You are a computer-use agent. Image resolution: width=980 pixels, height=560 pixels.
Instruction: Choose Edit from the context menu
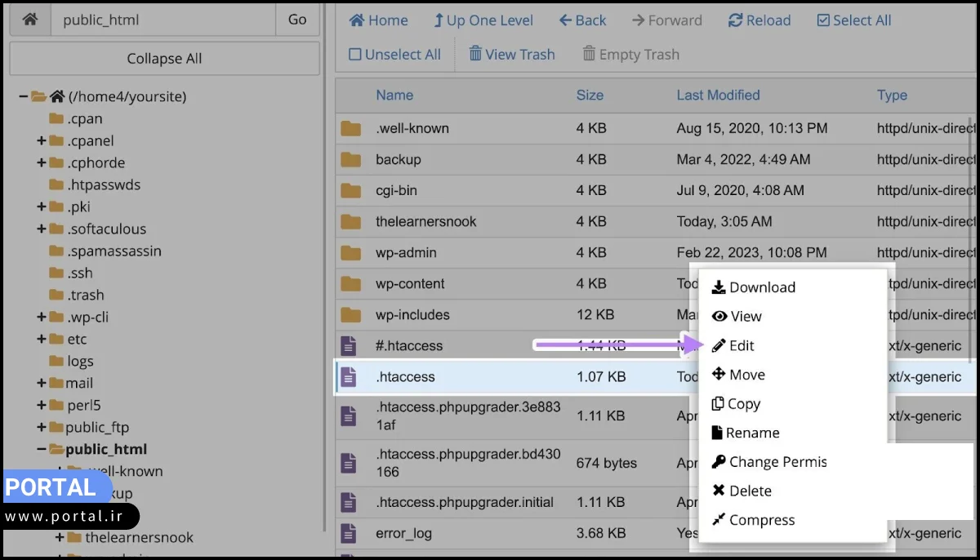pos(741,345)
